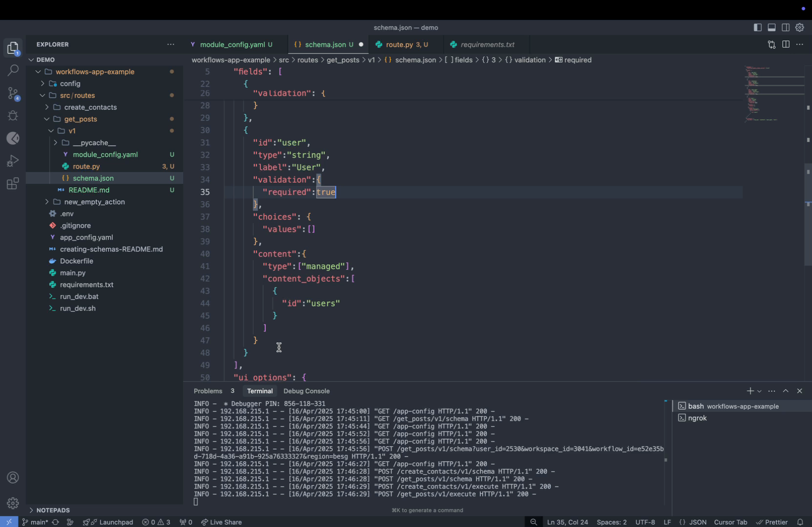812x527 pixels.
Task: Click the notifications bell in status bar
Action: pyautogui.click(x=800, y=522)
